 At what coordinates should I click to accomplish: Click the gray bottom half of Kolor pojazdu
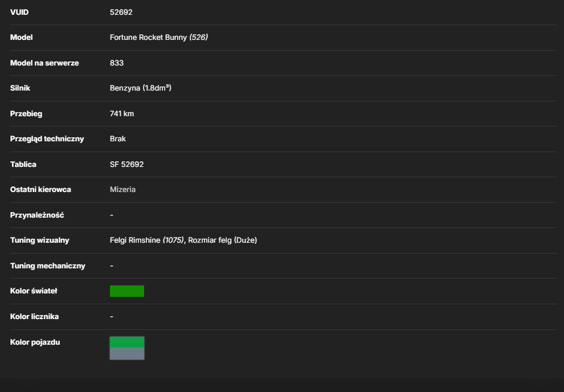[x=127, y=353]
